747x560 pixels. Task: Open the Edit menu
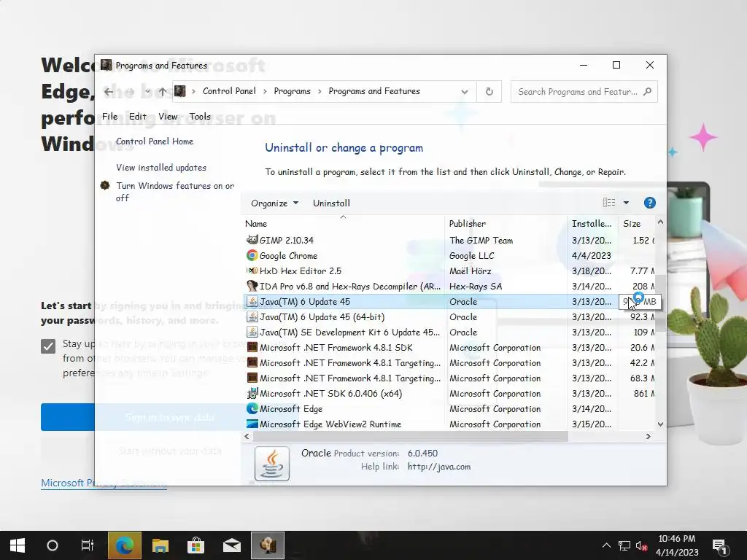tap(138, 116)
